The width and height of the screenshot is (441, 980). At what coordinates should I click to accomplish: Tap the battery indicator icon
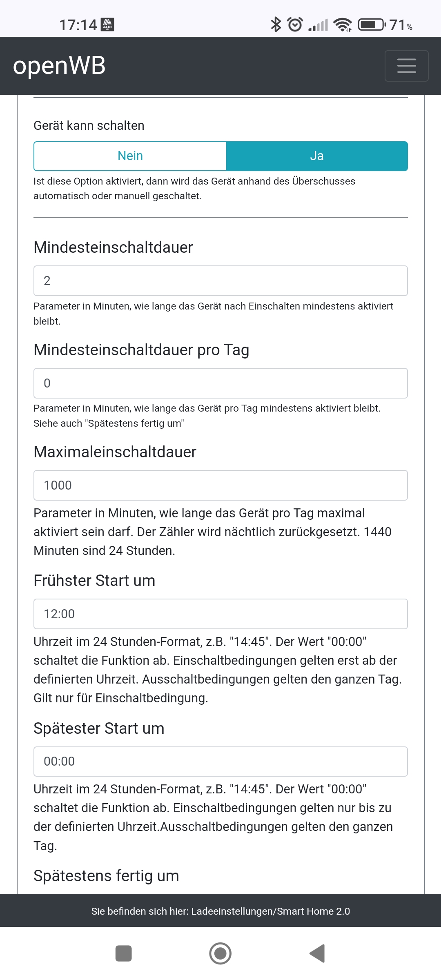[372, 25]
